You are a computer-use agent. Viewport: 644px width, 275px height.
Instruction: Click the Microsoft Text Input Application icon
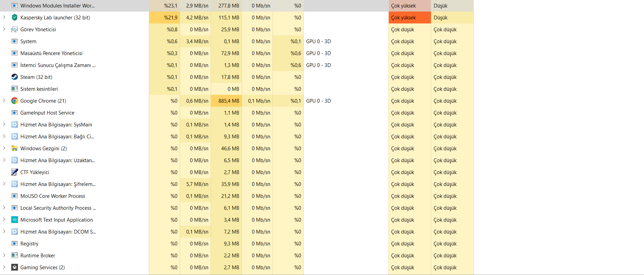(14, 220)
